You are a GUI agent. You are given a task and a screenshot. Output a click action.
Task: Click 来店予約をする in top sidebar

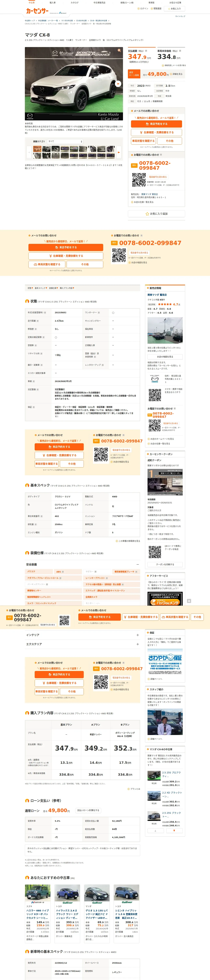point(157,124)
